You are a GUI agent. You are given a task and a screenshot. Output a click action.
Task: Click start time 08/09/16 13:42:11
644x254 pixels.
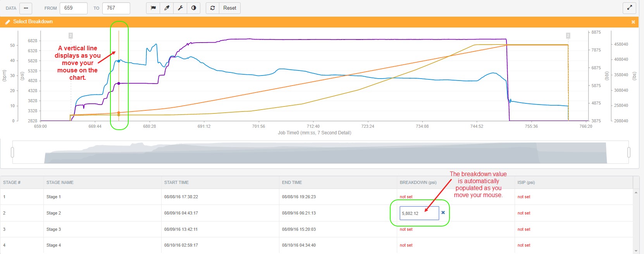click(x=181, y=229)
